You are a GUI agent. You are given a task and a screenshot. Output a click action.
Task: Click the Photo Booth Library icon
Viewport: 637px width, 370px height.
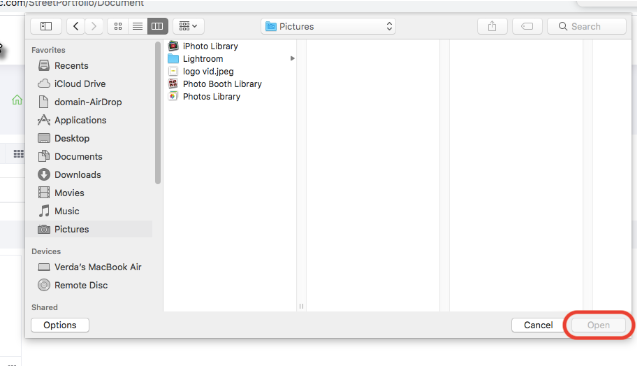pyautogui.click(x=173, y=84)
